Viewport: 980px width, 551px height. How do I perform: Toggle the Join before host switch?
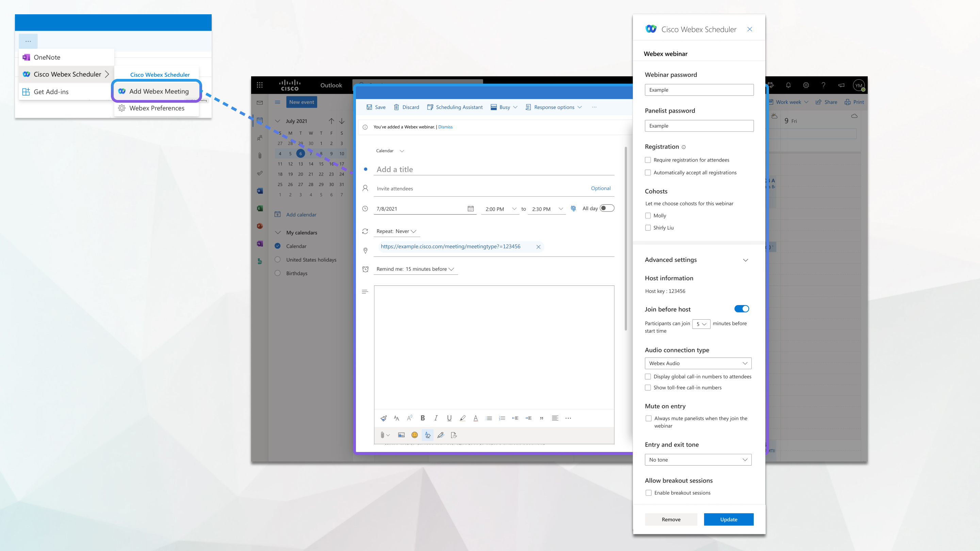click(x=742, y=309)
